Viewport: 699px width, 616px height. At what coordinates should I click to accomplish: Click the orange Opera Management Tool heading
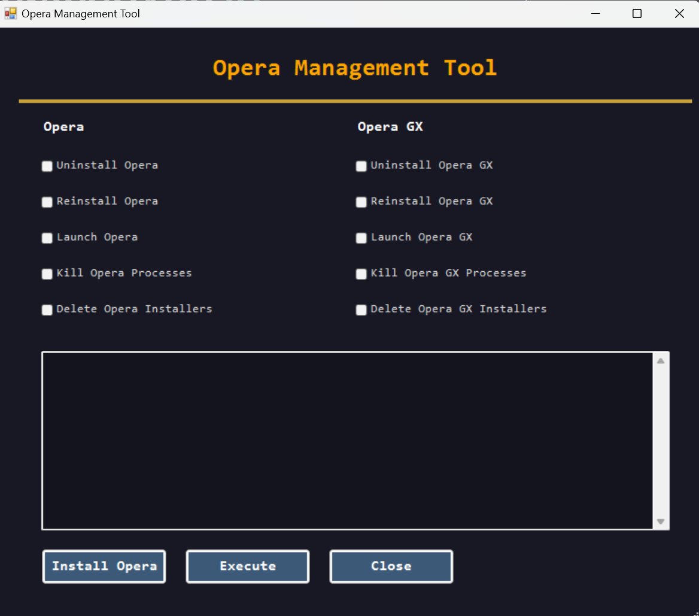click(x=354, y=68)
